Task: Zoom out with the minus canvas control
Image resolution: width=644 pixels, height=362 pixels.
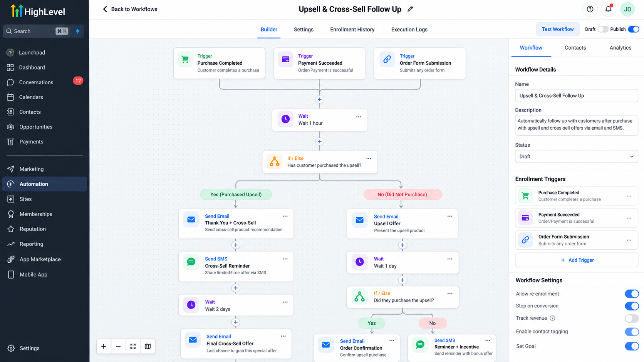Action: [118, 347]
